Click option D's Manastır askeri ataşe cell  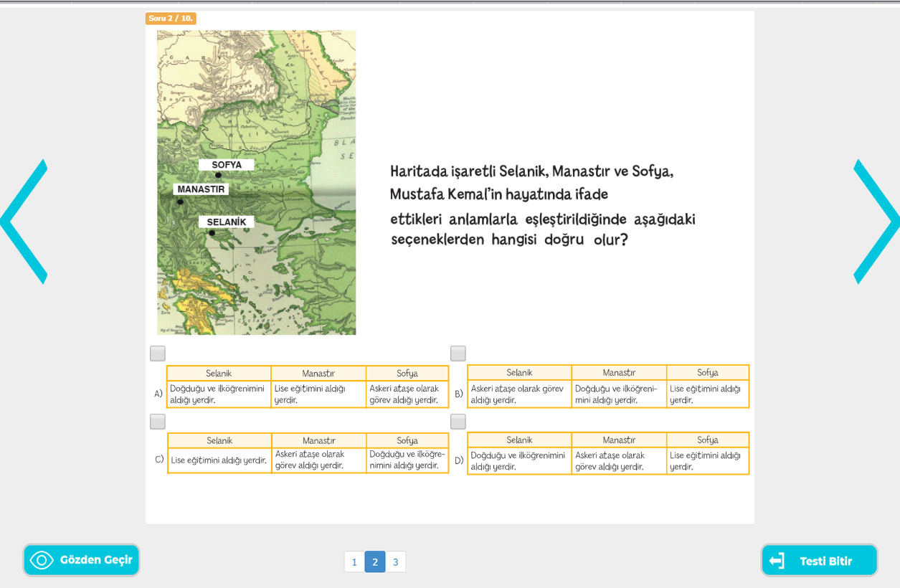(x=619, y=461)
